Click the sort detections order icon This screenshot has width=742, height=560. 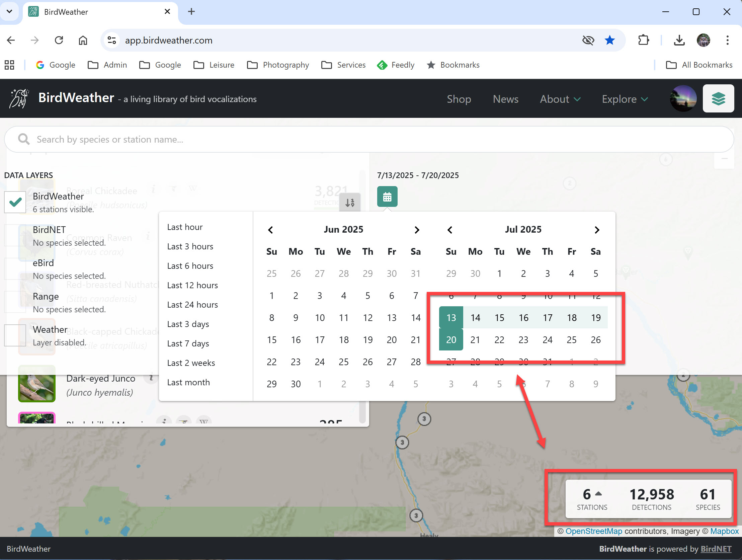tap(349, 202)
